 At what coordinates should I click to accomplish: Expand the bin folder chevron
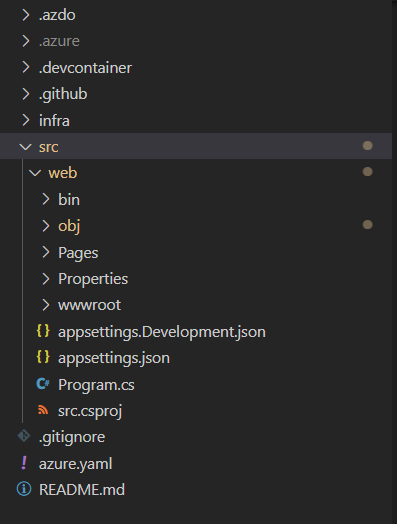tap(45, 200)
